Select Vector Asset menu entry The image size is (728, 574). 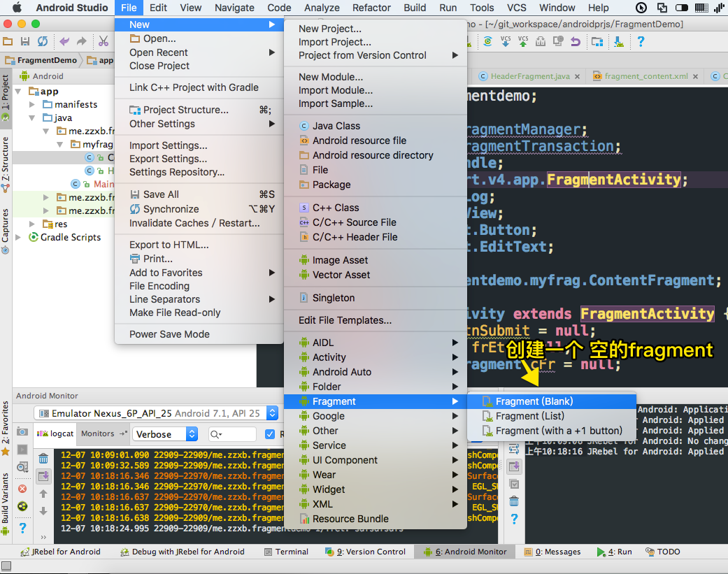point(375,275)
